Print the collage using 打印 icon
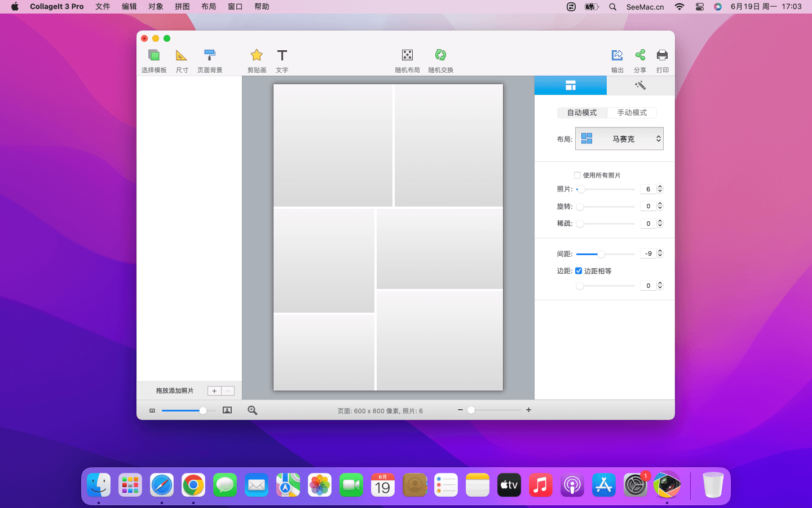The image size is (812, 508). click(x=662, y=55)
